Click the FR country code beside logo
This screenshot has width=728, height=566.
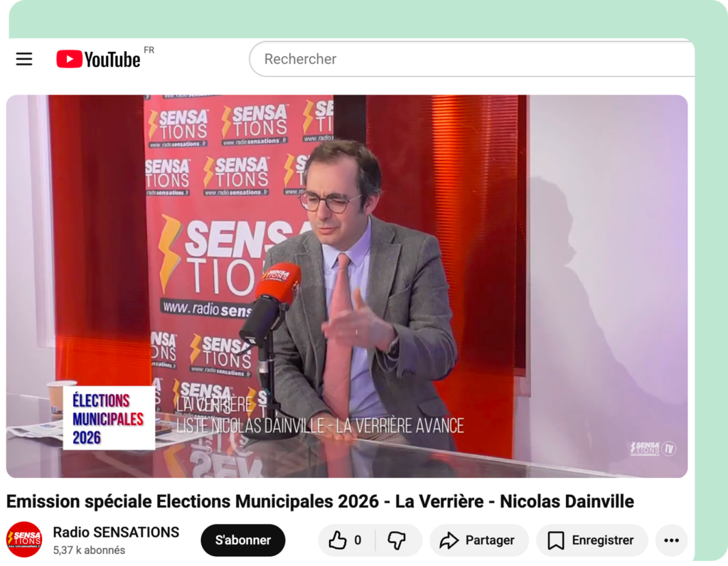pos(149,50)
